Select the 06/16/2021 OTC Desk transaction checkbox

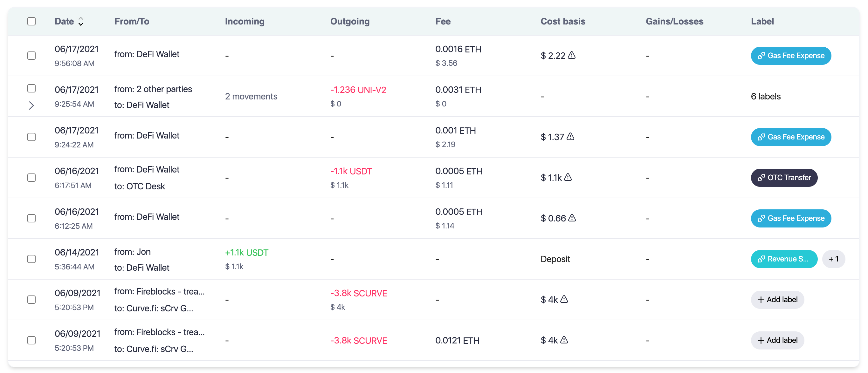click(x=31, y=177)
